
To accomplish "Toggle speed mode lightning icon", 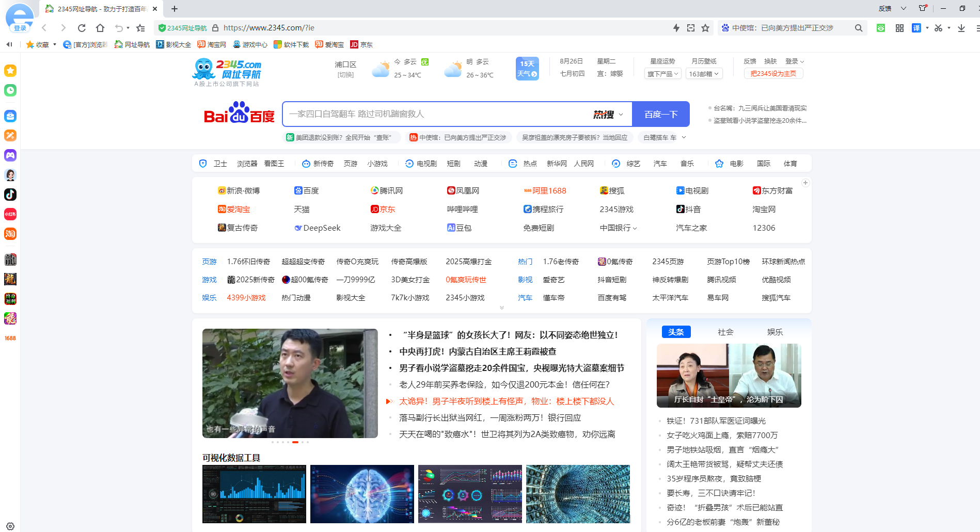I will pos(676,28).
